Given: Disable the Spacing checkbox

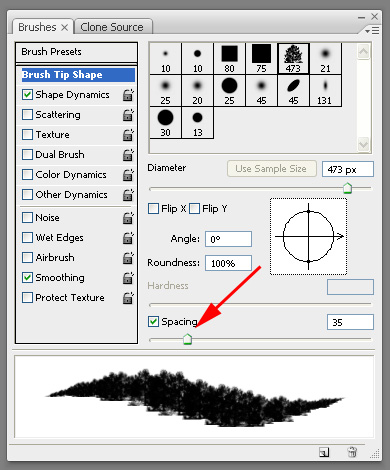Looking at the screenshot, I should click(x=153, y=322).
